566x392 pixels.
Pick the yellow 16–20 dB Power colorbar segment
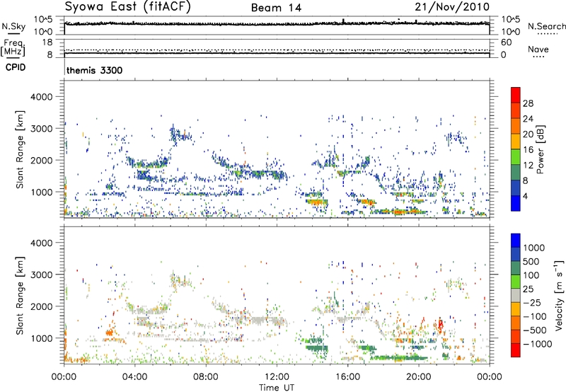[x=516, y=142]
